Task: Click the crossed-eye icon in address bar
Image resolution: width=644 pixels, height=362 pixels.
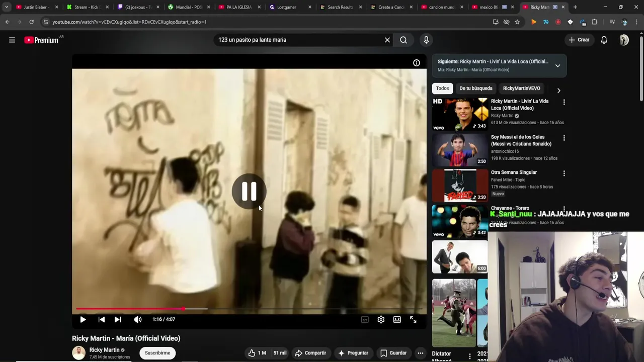Action: (x=506, y=22)
